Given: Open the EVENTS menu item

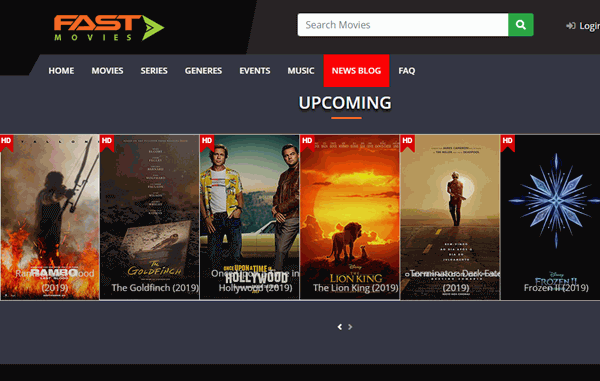Looking at the screenshot, I should [x=255, y=71].
